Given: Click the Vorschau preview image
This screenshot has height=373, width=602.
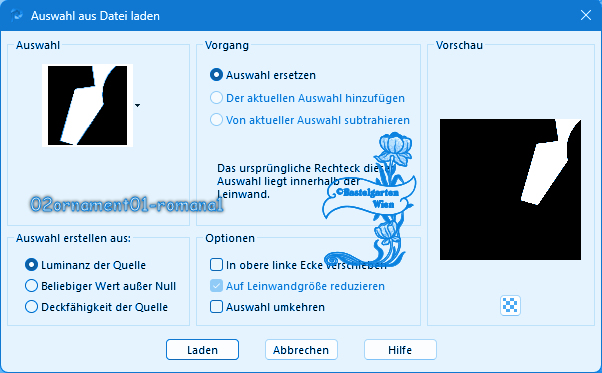Looking at the screenshot, I should (510, 190).
